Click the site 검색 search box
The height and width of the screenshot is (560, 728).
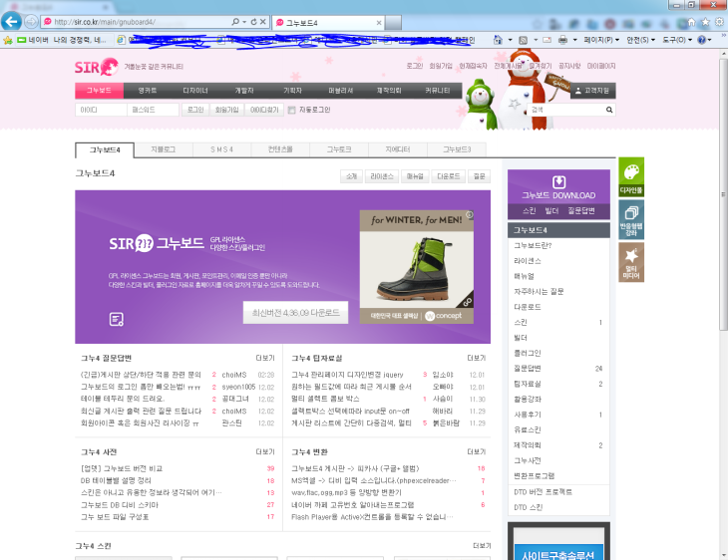[x=566, y=110]
